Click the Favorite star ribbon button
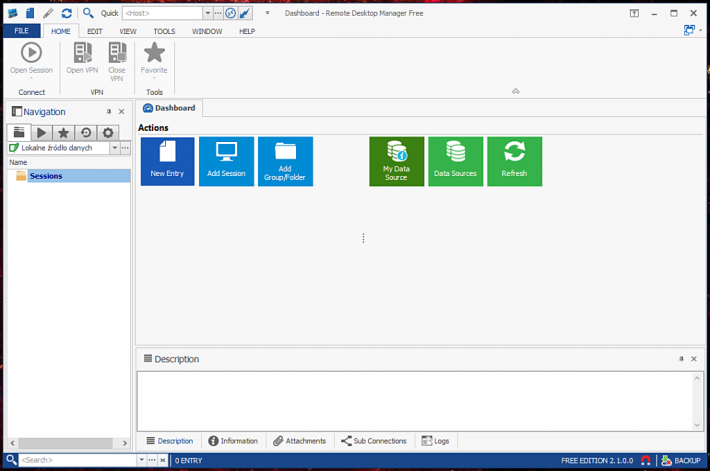This screenshot has height=471, width=710. pos(154,60)
